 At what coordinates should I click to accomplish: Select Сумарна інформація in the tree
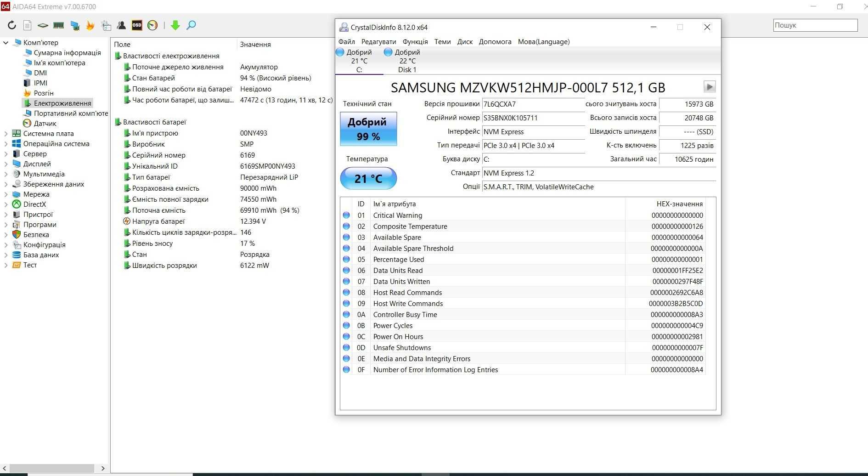(x=67, y=52)
